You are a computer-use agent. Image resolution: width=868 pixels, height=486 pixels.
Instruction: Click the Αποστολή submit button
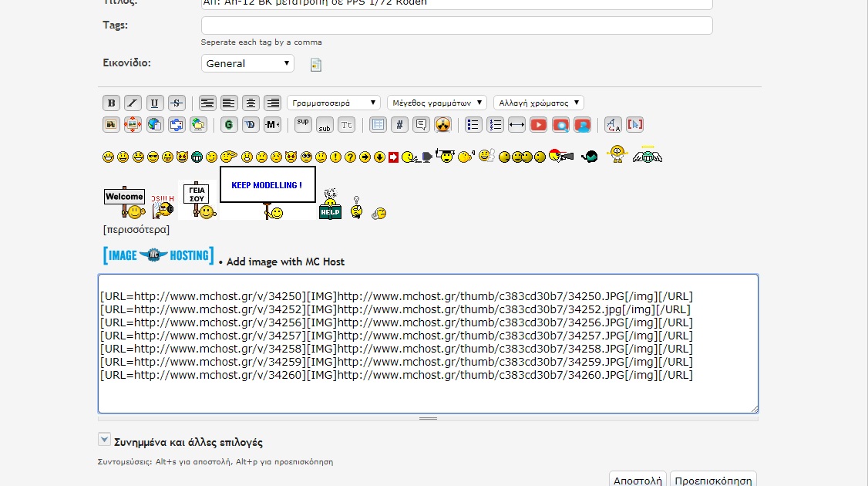coord(638,480)
